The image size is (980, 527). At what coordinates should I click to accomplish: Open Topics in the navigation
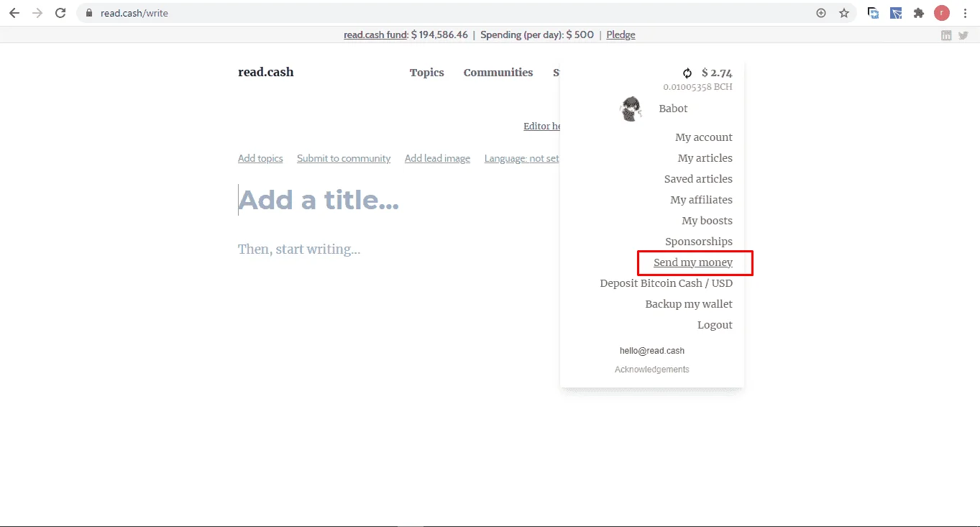click(427, 73)
